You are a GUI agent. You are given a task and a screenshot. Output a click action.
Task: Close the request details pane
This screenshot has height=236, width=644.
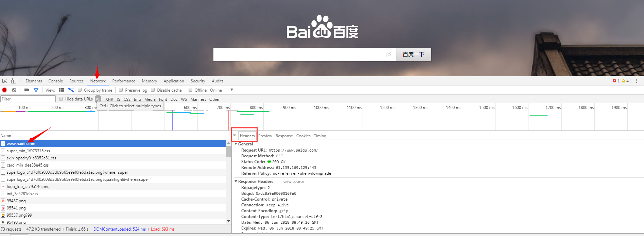point(234,135)
